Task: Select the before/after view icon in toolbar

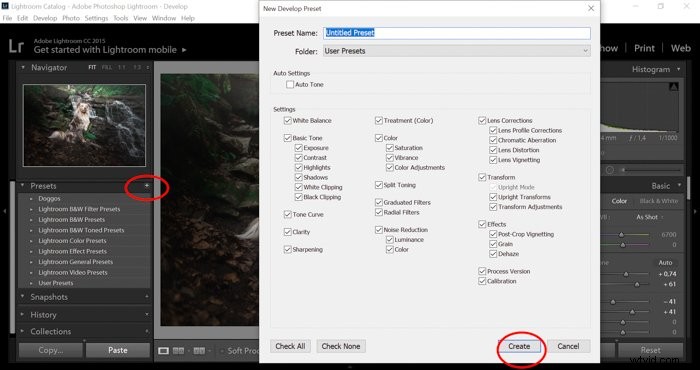Action: point(199,351)
